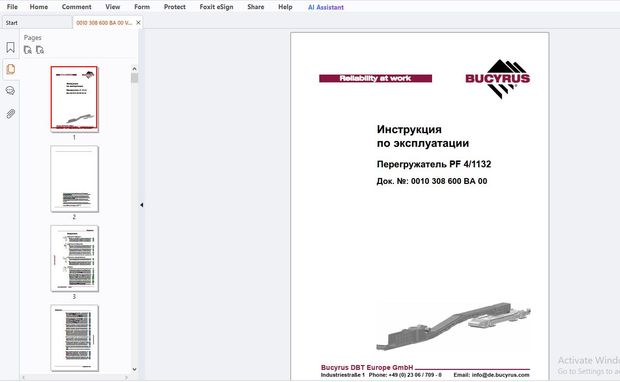Open the Foxit eSign tab
620x382 pixels.
tap(216, 7)
